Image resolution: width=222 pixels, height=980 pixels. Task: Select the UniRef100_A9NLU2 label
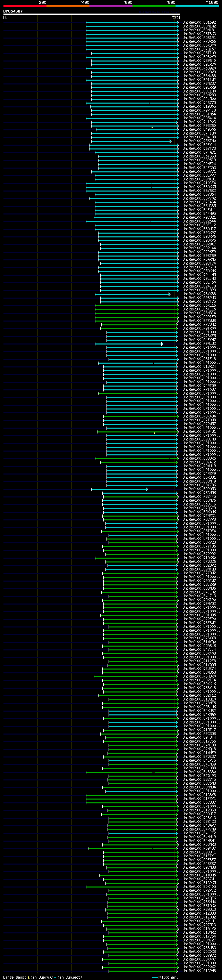199,343
